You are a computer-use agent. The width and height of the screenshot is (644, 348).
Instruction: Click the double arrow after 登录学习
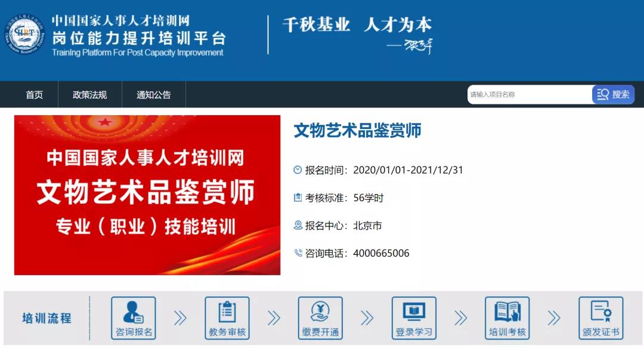461,318
